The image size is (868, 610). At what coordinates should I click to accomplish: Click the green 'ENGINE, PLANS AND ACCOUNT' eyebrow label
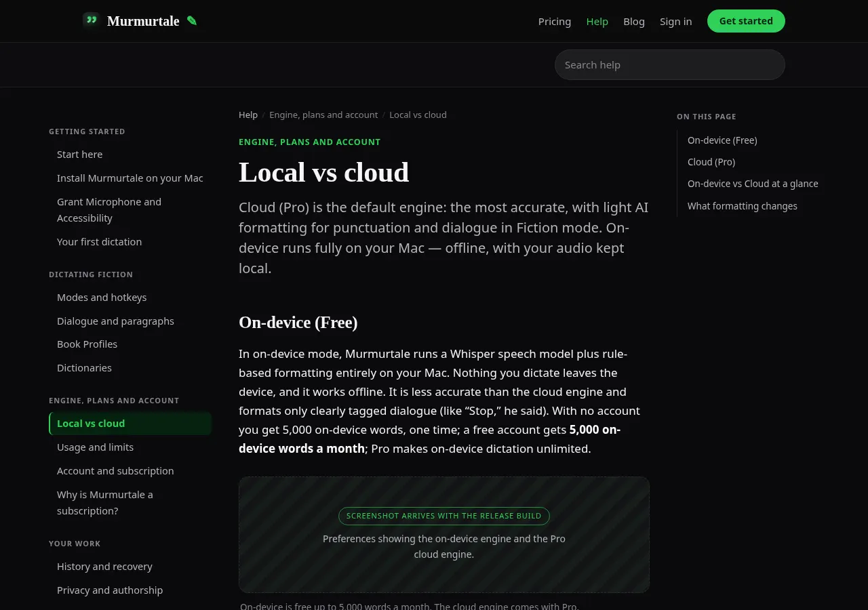click(x=309, y=142)
